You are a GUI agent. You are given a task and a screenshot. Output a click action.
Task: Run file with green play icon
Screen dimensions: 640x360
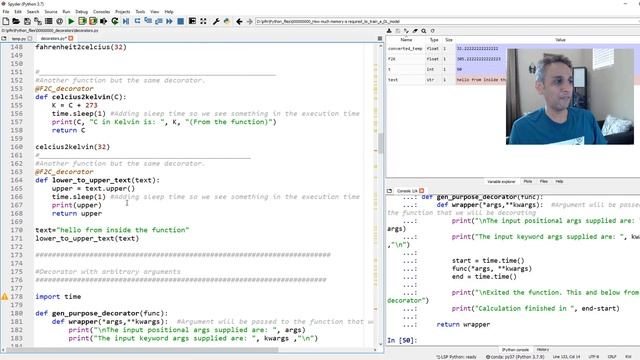71,21
